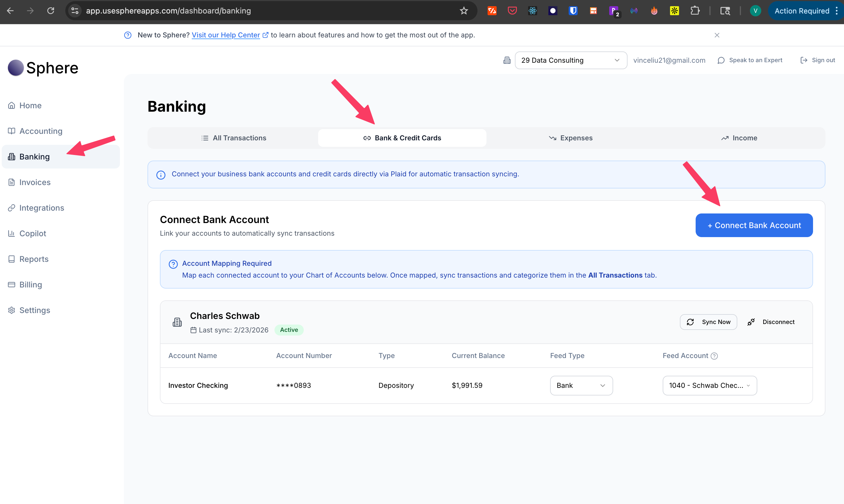The image size is (844, 504).
Task: Dismiss the Help Center banner
Action: 717,35
